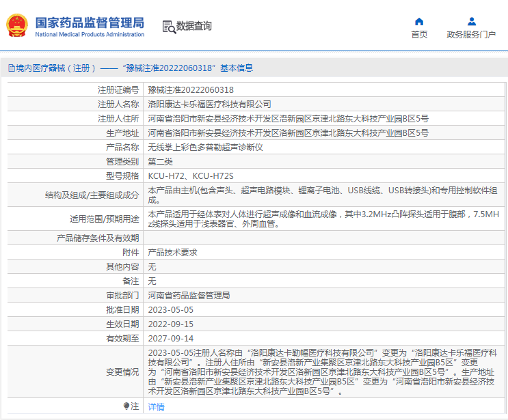The height and width of the screenshot is (420, 508).
Task: Click the 结构及组成 description text
Action: (x=323, y=195)
